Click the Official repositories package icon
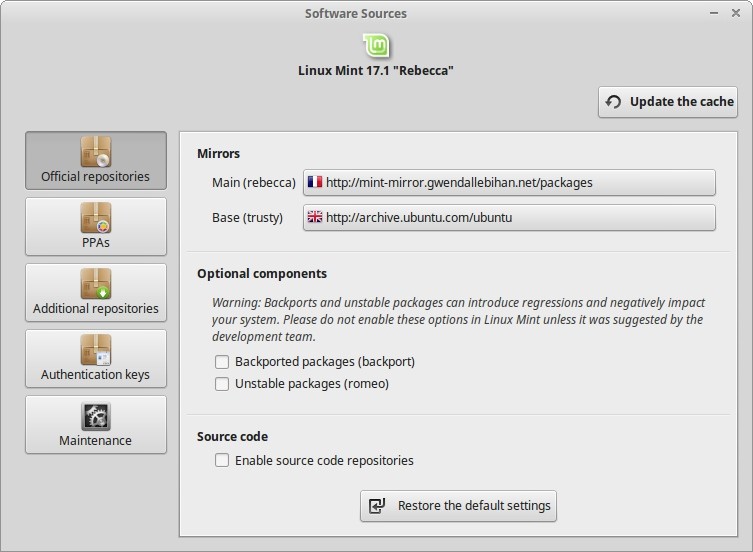The image size is (753, 552). click(96, 151)
